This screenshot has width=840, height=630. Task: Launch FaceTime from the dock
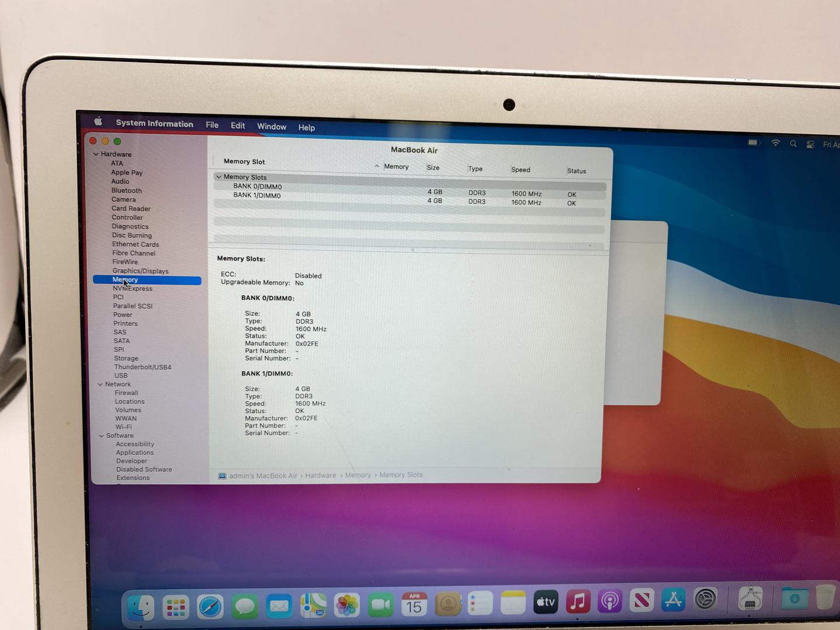click(380, 605)
